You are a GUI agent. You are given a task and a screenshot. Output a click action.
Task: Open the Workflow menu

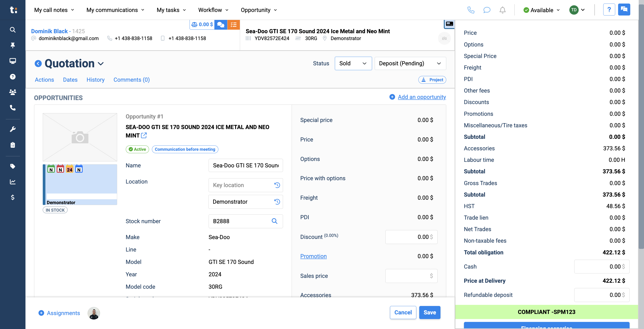[213, 10]
